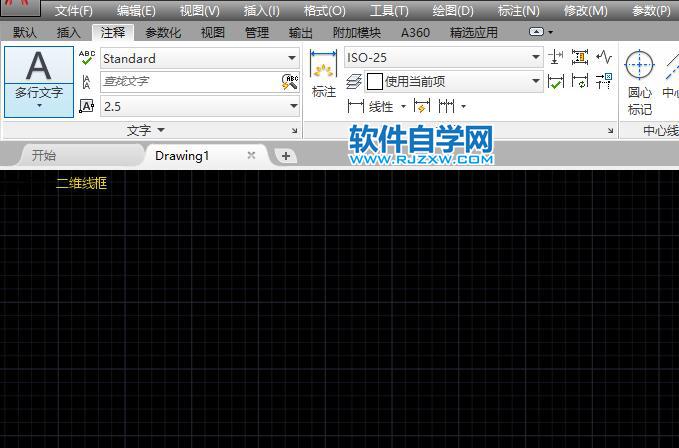
Task: Open Dimension panel dialog launcher arrow
Action: [611, 130]
